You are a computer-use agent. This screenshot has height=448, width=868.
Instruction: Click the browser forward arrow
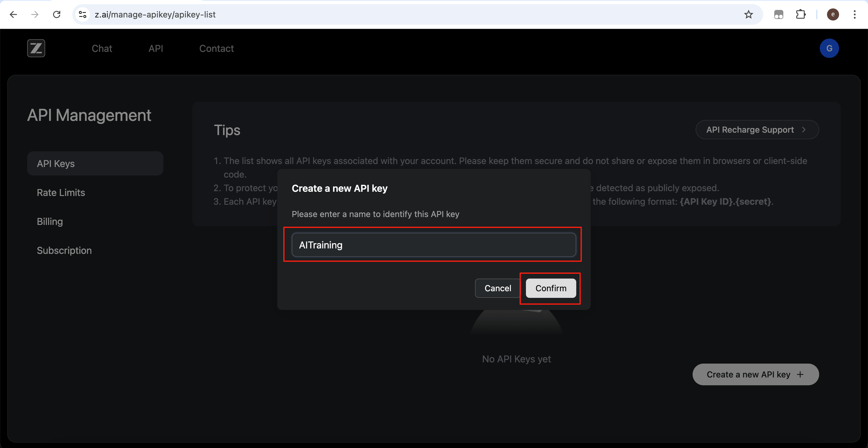(x=35, y=14)
